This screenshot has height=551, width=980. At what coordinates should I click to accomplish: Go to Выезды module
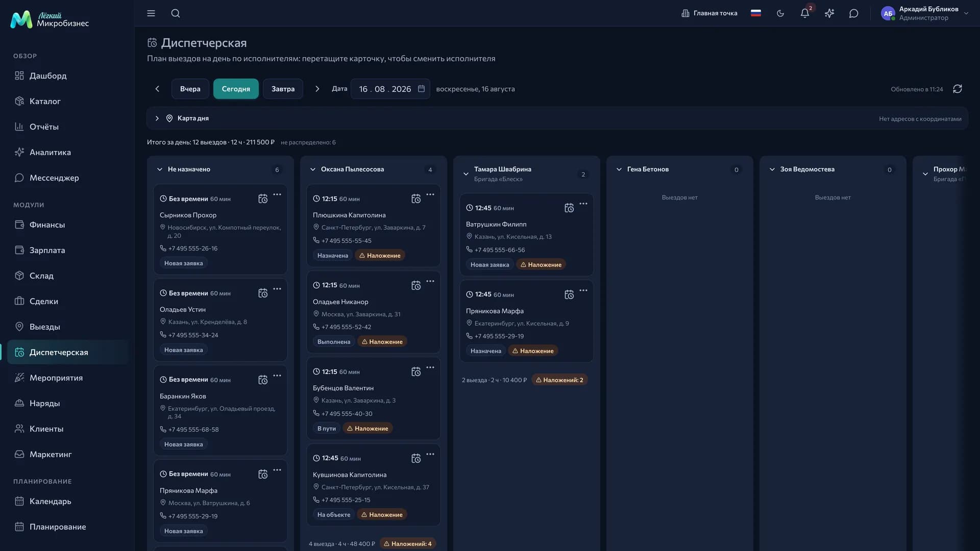[x=67, y=327]
